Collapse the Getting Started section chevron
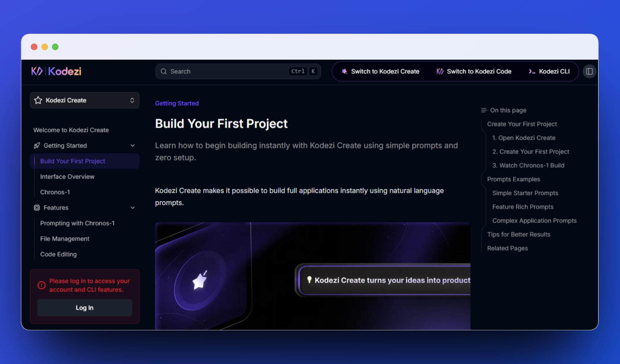Screen dimensions: 620x364 tap(132, 146)
